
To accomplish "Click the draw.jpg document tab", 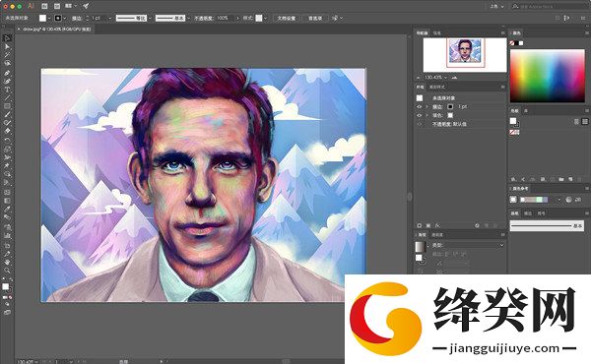I will click(56, 29).
